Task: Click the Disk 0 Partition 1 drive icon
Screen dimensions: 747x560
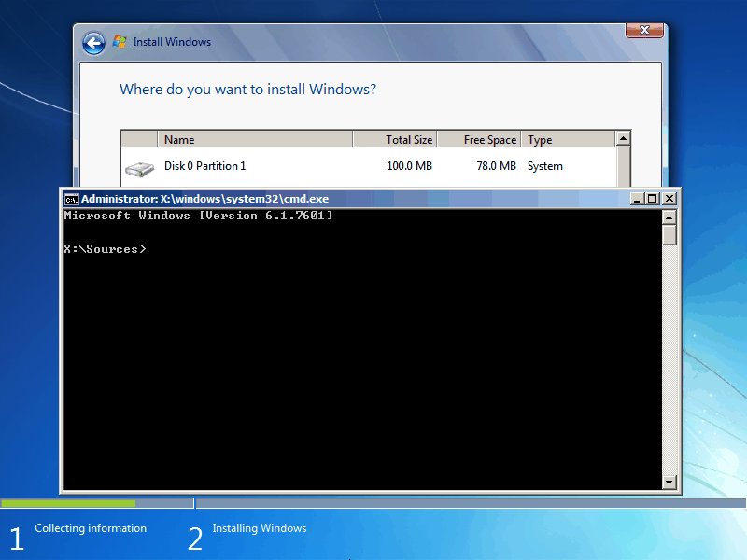Action: click(139, 169)
